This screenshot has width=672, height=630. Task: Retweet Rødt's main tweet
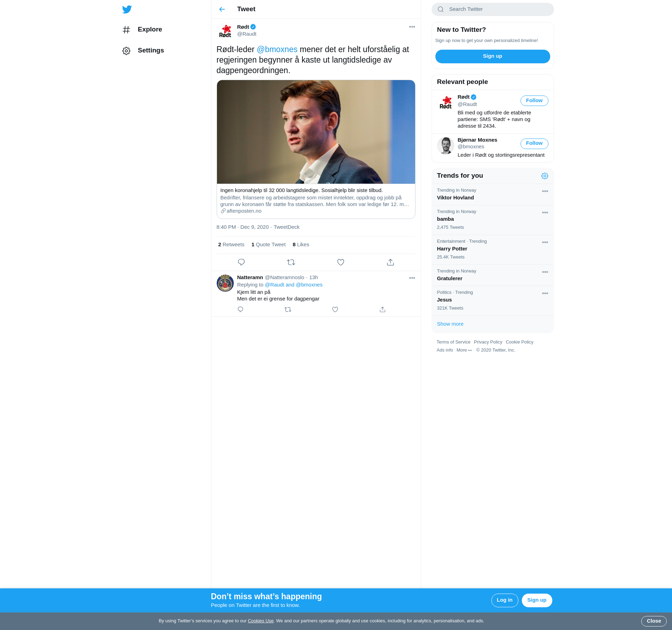(291, 262)
